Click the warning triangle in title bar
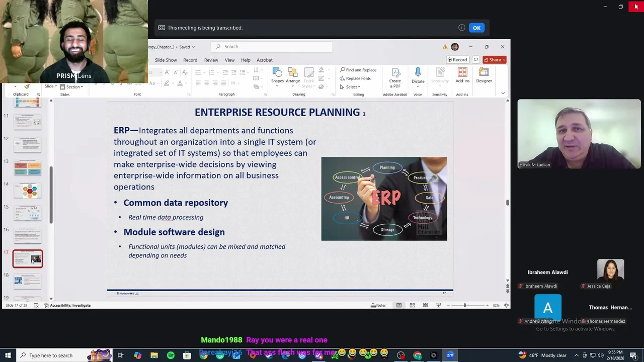 point(445,47)
